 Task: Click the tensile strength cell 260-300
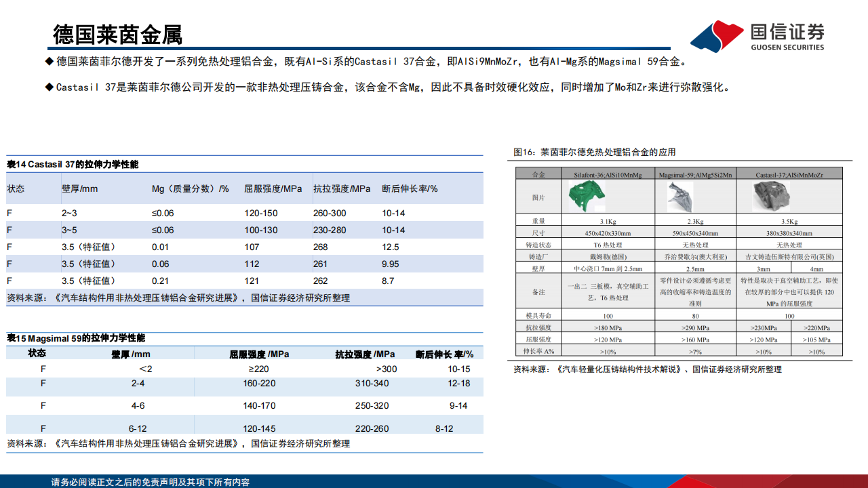coord(330,213)
